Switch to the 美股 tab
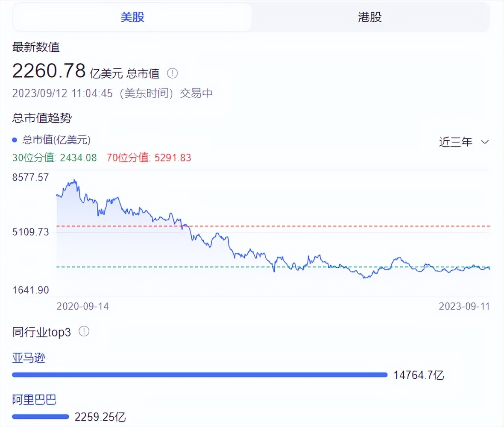Viewport: 504px width, 427px height. tap(132, 18)
